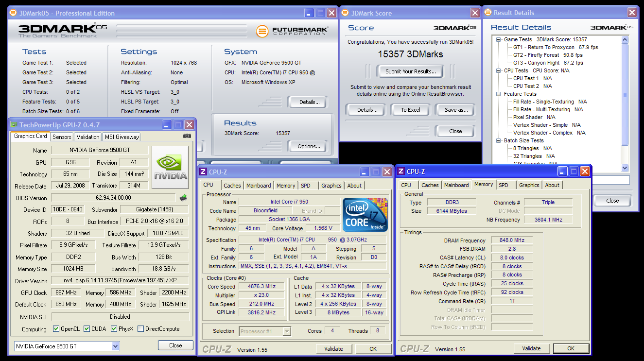This screenshot has height=361, width=644.
Task: Open the NVIDIA GeForce 9500 GT card dropdown
Action: point(115,346)
